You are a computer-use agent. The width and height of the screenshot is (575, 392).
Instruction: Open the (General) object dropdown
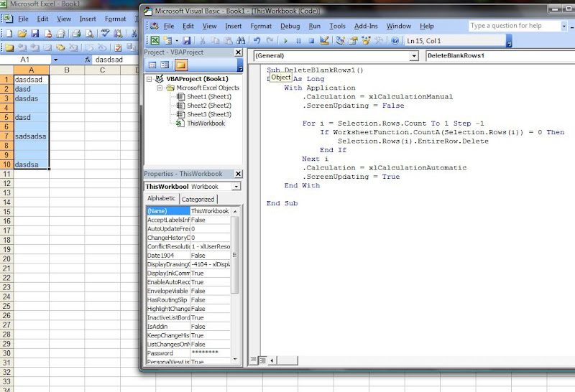click(x=415, y=55)
